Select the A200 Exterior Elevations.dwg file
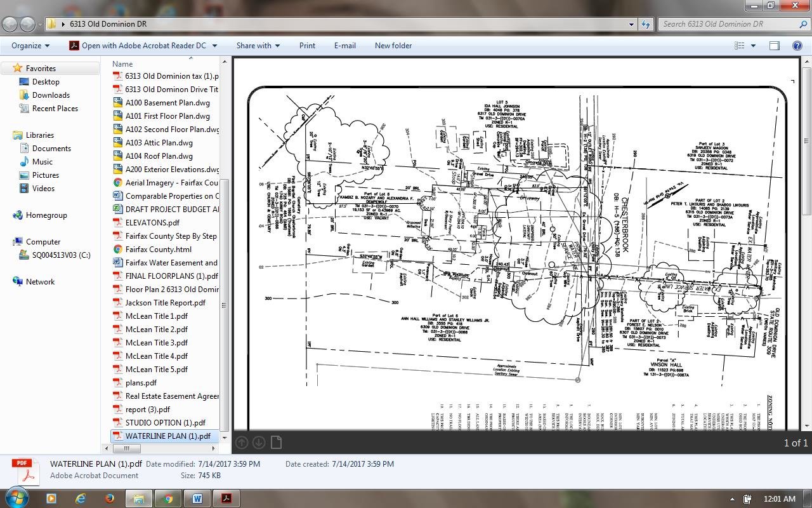 pyautogui.click(x=166, y=170)
